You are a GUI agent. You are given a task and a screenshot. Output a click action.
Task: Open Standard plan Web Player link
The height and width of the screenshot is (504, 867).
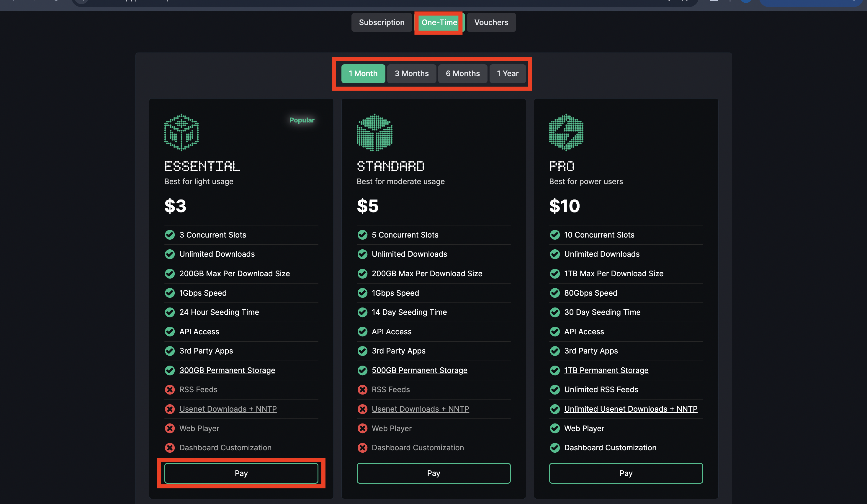(392, 428)
